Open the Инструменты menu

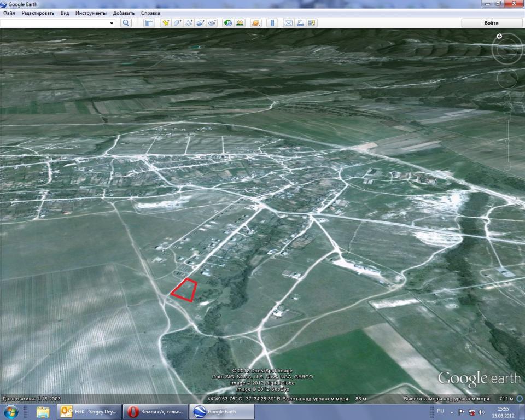click(91, 13)
